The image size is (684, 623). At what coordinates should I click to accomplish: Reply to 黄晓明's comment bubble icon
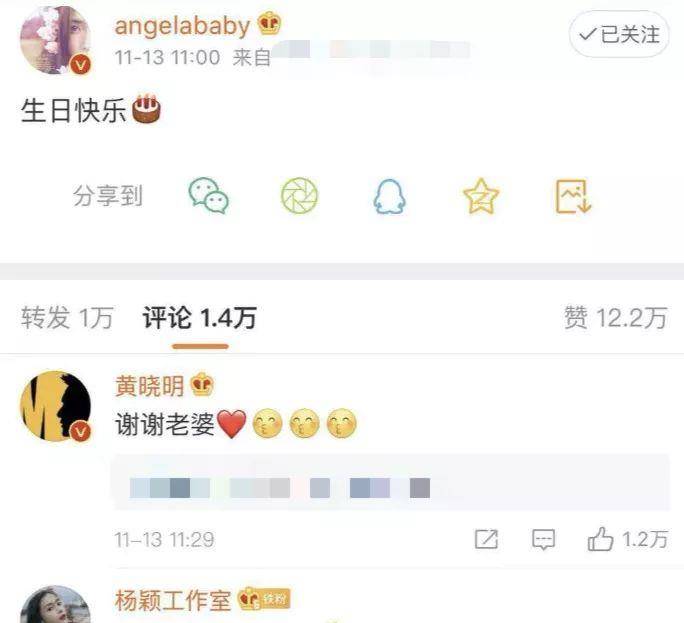click(x=543, y=540)
